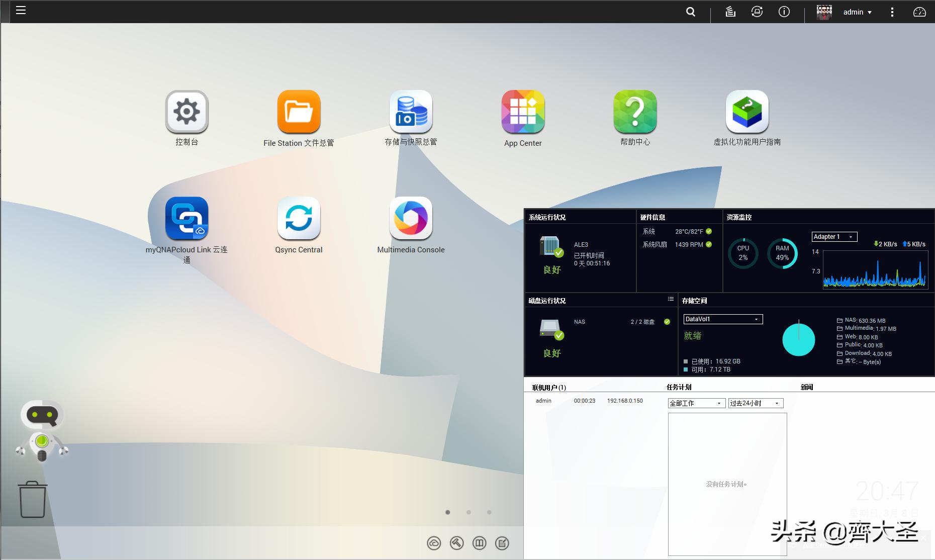935x560 pixels.
Task: Open the 全部工作 task filter dropdown
Action: [x=696, y=403]
